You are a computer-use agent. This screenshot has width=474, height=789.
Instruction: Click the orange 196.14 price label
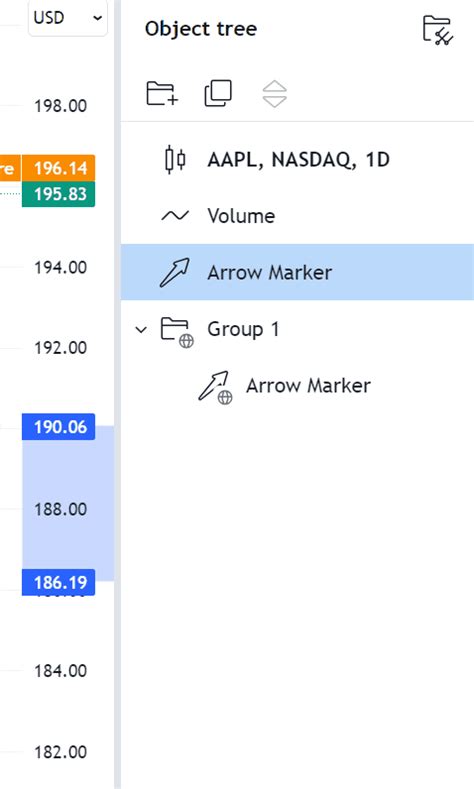point(58,168)
